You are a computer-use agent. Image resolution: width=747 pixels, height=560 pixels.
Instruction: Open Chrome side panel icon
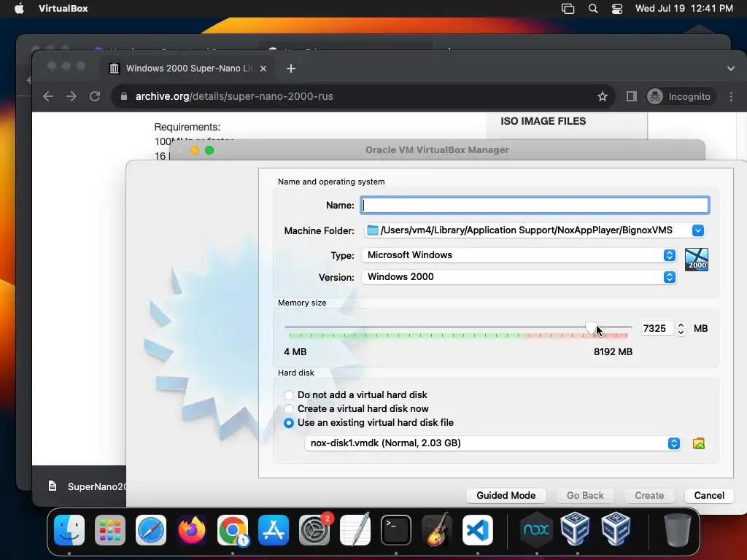pyautogui.click(x=632, y=96)
